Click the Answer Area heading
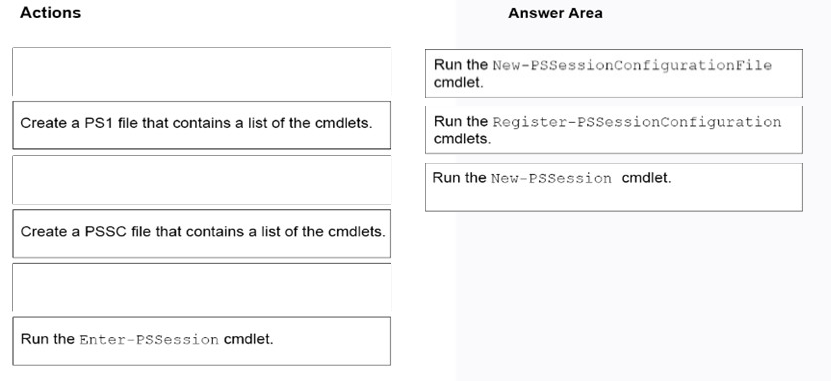831x381 pixels. [x=555, y=13]
